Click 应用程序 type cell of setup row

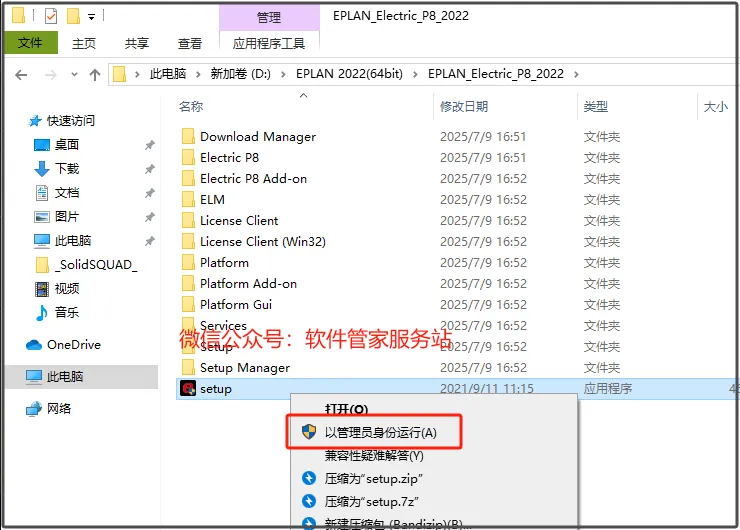tap(607, 388)
